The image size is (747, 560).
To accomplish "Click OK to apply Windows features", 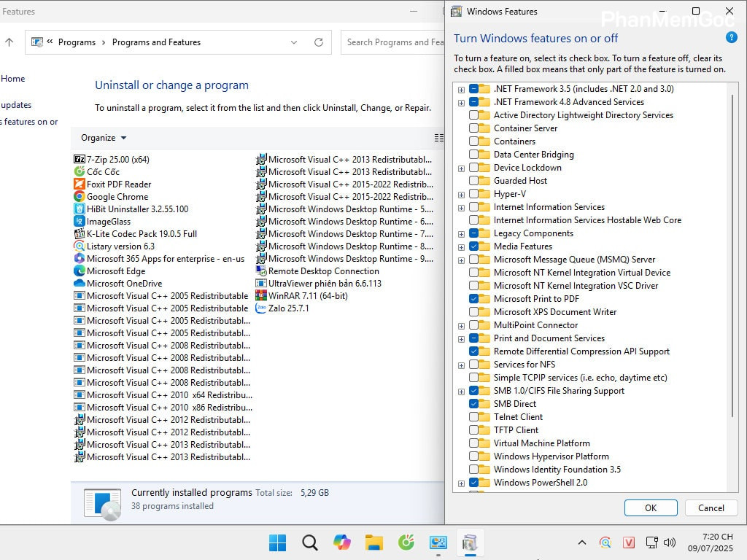I will pos(650,507).
